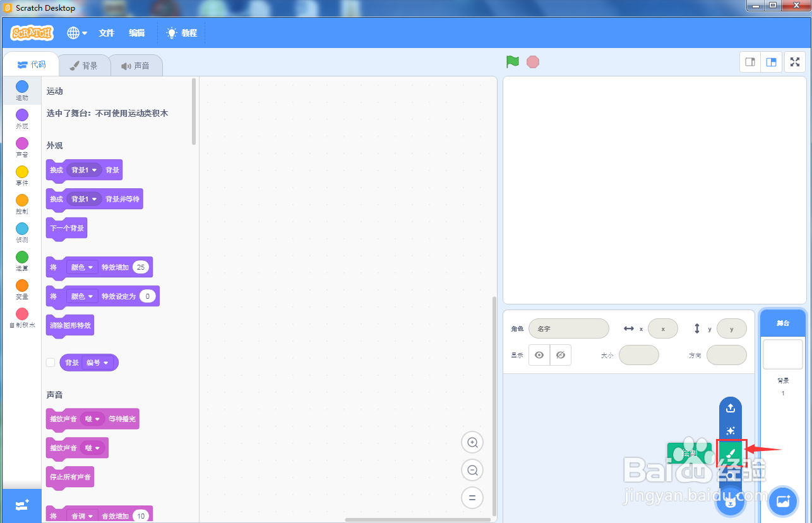Switch to the 代码 tab
The image size is (812, 523).
[x=31, y=65]
